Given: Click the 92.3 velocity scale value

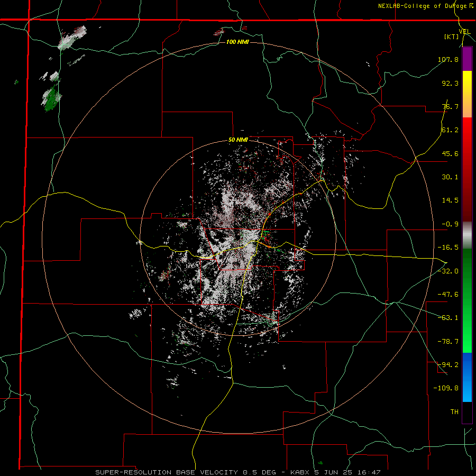Looking at the screenshot, I should tap(450, 83).
